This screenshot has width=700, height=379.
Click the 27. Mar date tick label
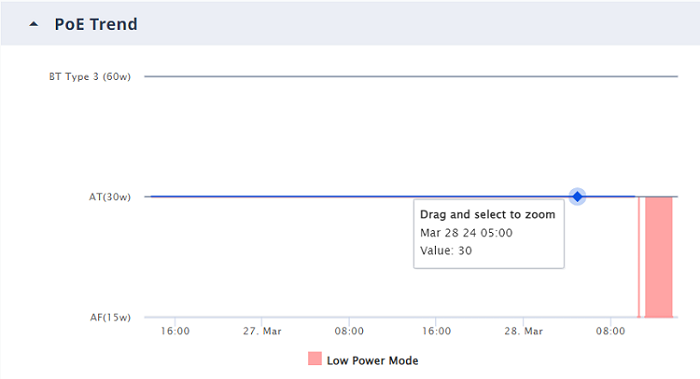262,331
